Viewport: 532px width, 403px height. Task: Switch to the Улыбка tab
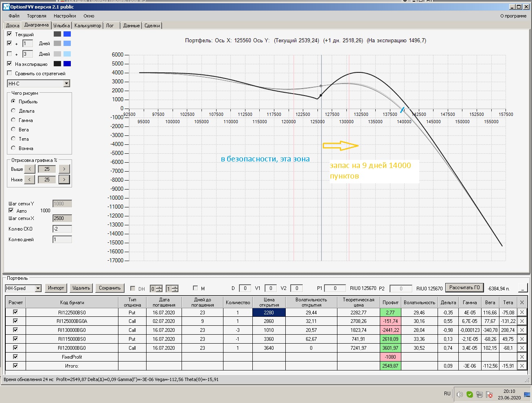point(61,26)
